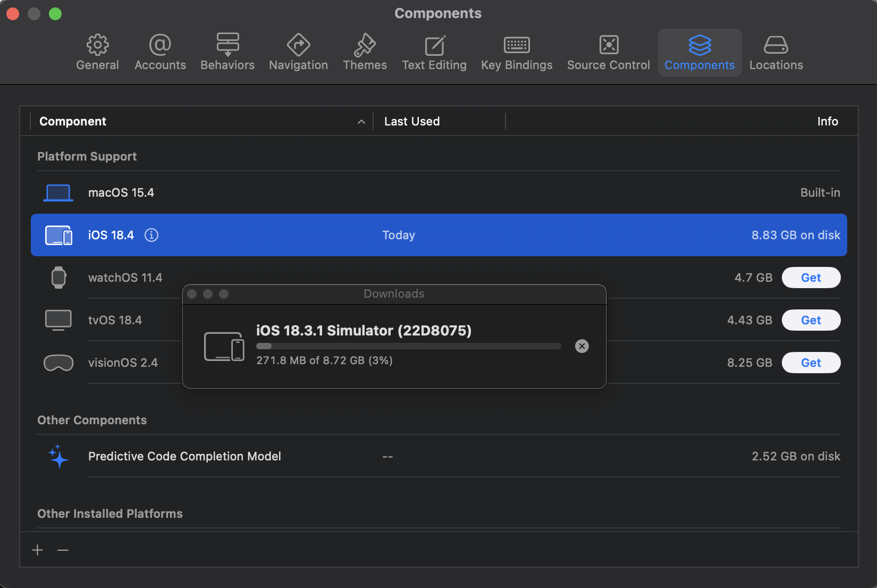
Task: Cancel the iOS 18.3.1 Simulator download
Action: 582,346
